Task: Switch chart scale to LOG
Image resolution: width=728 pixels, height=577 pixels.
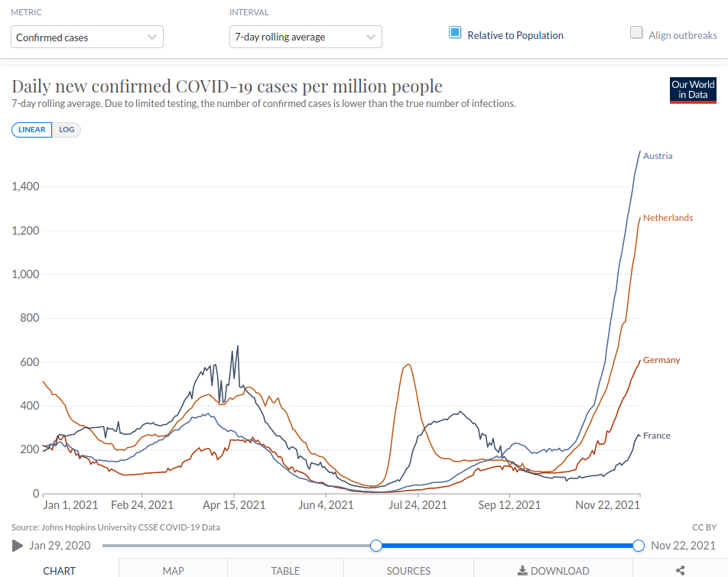Action: 67,130
